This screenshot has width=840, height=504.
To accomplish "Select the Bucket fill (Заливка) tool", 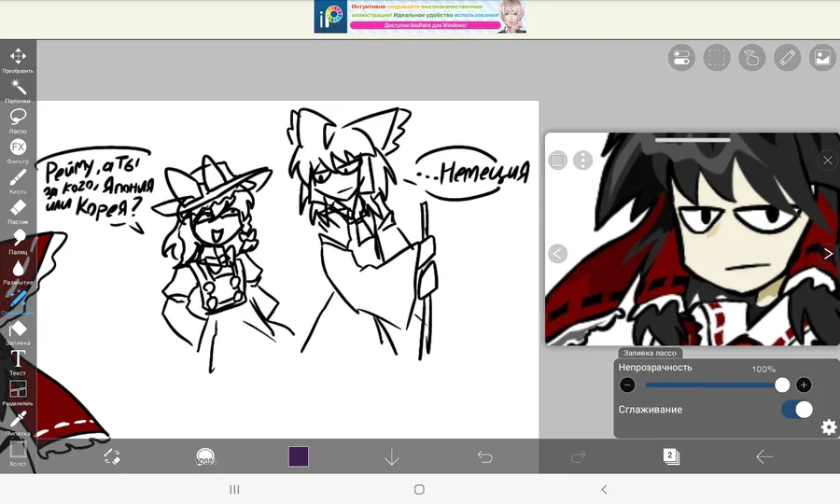I will click(18, 332).
